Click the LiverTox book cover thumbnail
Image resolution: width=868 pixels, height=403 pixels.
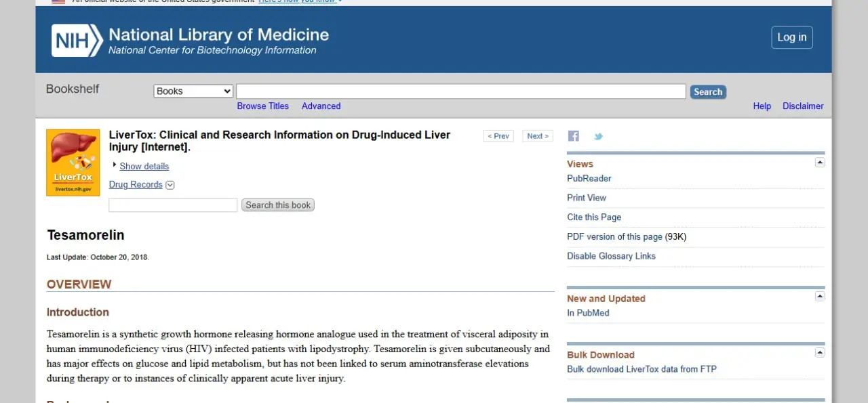pos(73,163)
